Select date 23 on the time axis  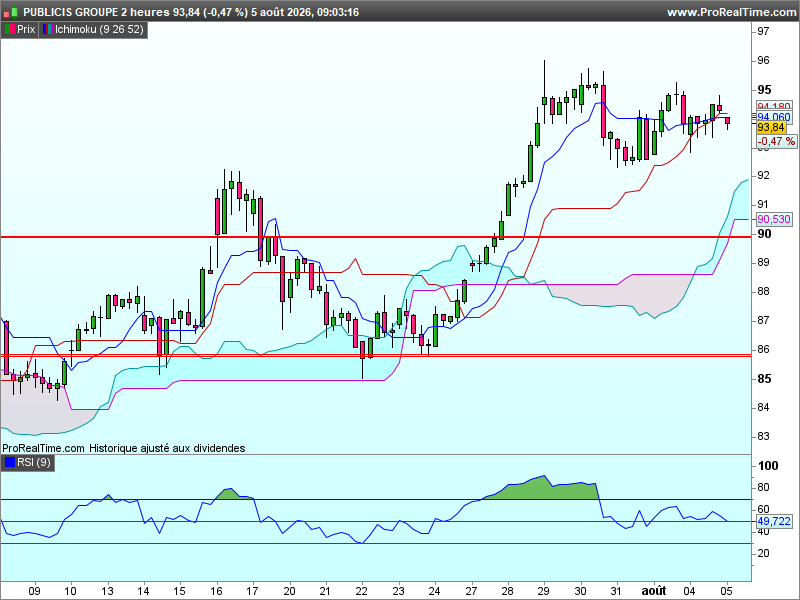click(398, 591)
